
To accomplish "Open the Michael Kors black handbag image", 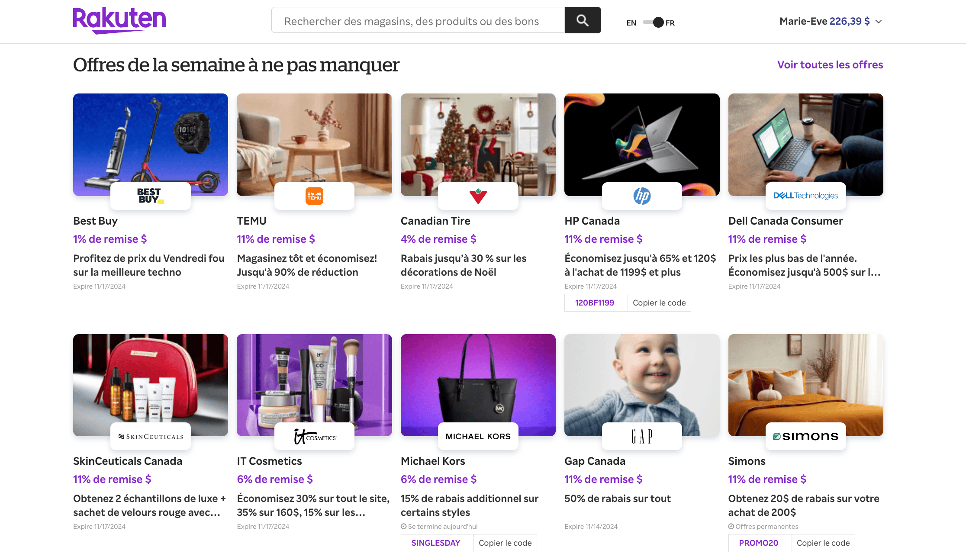I will pyautogui.click(x=478, y=385).
